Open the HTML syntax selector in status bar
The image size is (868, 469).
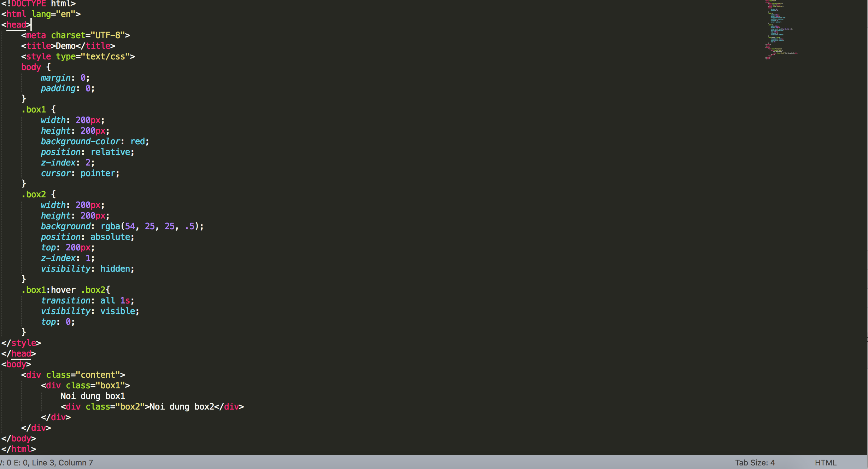point(825,463)
